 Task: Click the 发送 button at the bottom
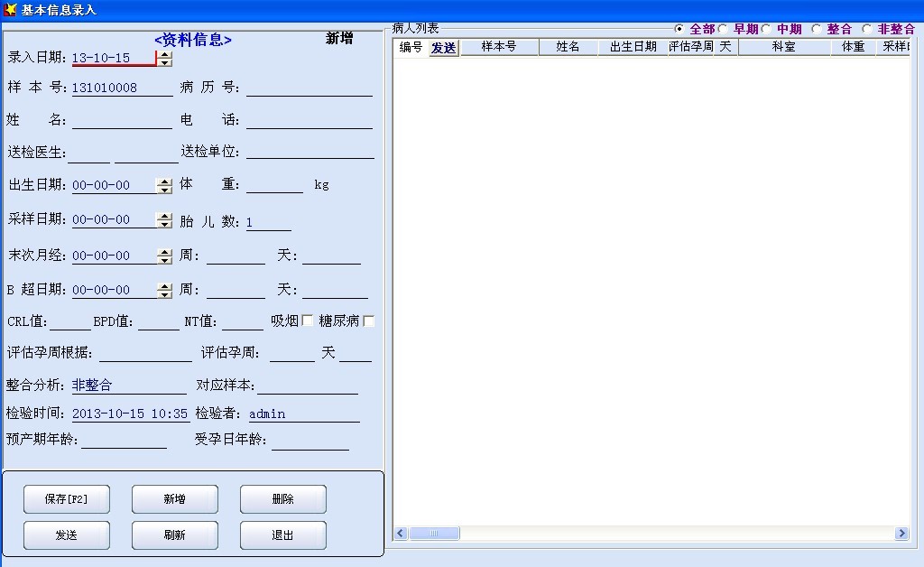click(x=67, y=535)
